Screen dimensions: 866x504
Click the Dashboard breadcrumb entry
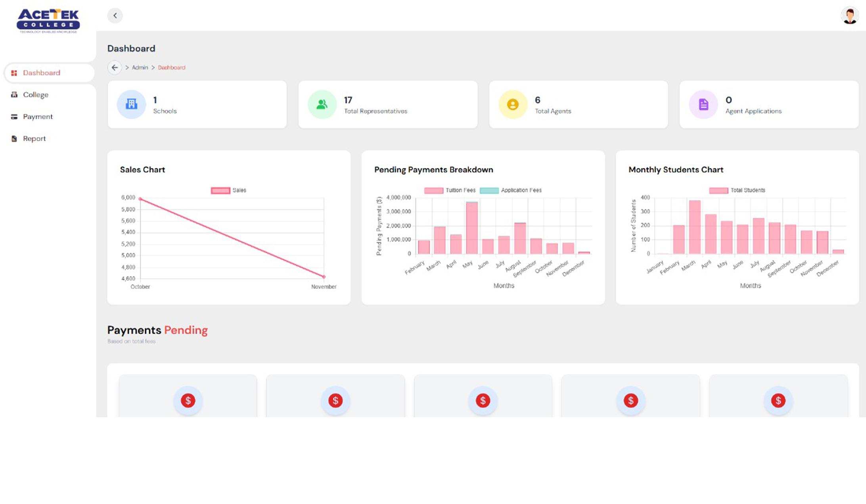(x=172, y=67)
